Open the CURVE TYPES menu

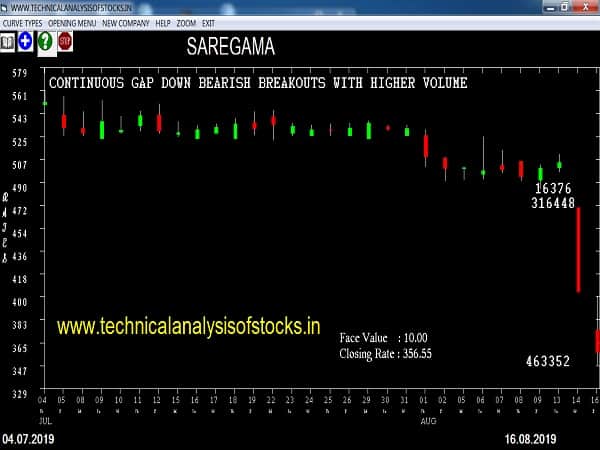[x=22, y=22]
